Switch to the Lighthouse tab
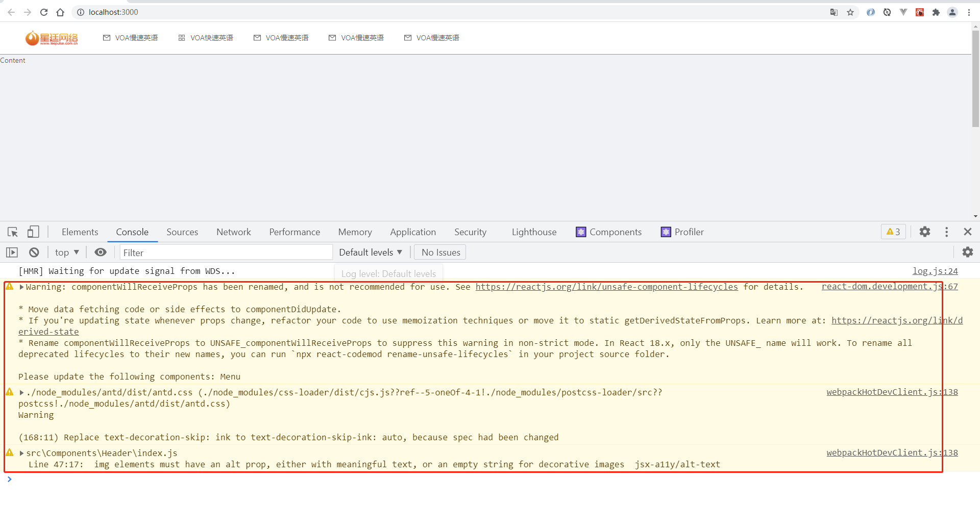Image resolution: width=980 pixels, height=505 pixels. pos(534,232)
